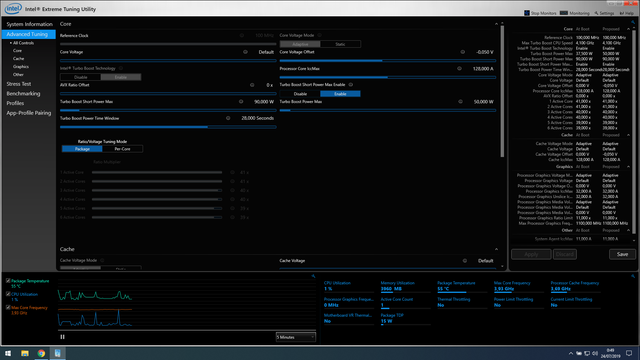Click the info icon beside Intel Turbo Boost Technology
This screenshot has width=640, height=360.
coord(121,68)
